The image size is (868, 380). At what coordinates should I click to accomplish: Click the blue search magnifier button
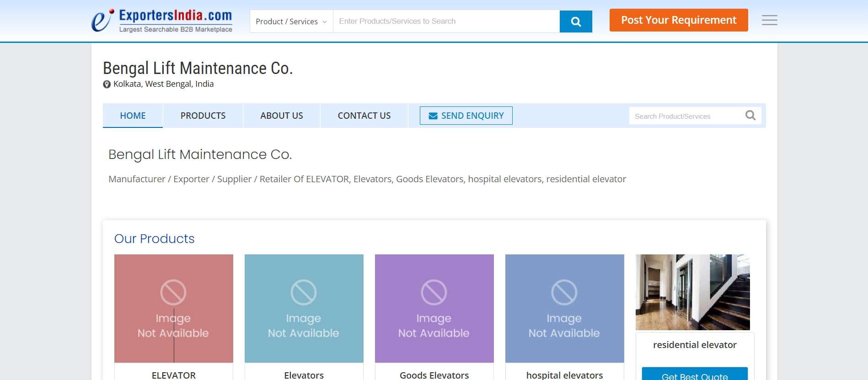pos(576,21)
